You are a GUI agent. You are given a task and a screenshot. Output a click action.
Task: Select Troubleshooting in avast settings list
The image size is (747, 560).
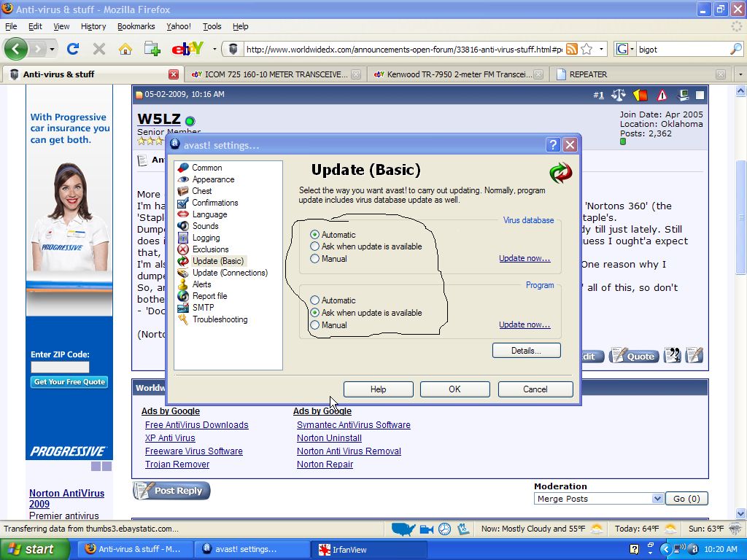[220, 319]
